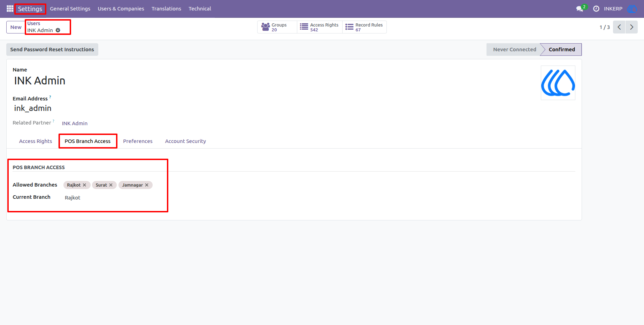Open the apps grid menu icon
The width and height of the screenshot is (644, 325).
point(10,9)
